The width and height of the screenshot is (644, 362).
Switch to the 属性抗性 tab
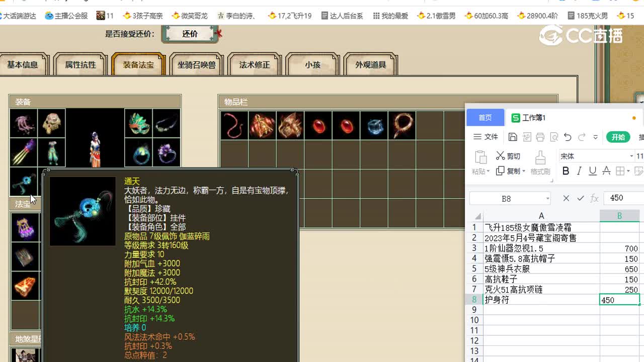pos(80,64)
